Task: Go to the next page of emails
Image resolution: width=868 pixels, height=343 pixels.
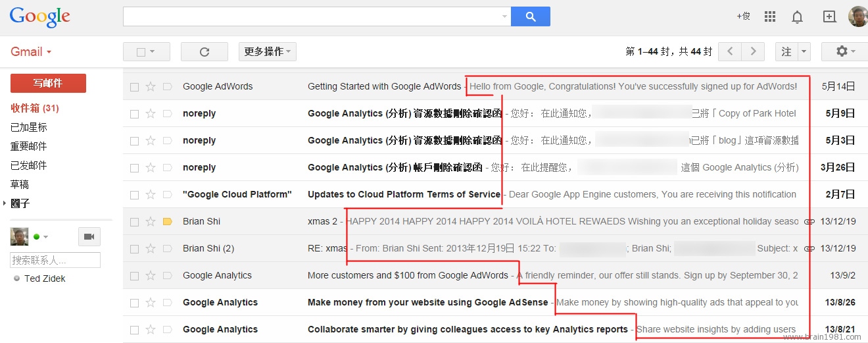Action: coord(753,51)
